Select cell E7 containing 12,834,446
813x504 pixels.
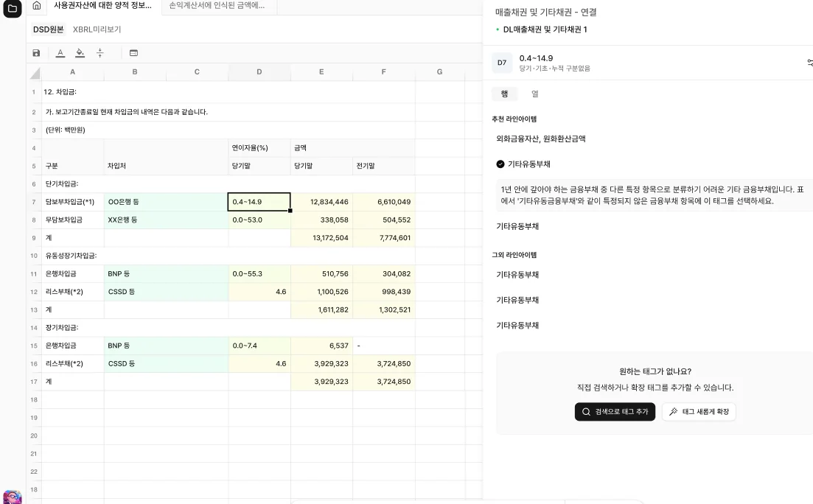tap(321, 202)
